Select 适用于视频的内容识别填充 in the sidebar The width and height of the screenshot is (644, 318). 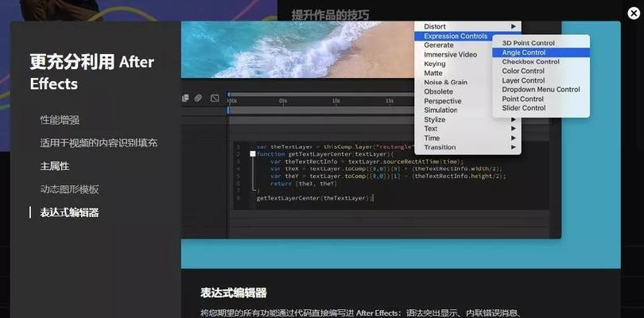pos(99,143)
